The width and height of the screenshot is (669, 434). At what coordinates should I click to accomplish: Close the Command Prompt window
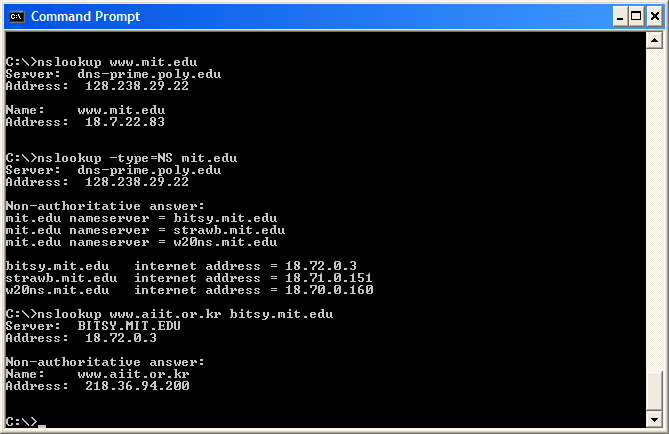coord(654,17)
